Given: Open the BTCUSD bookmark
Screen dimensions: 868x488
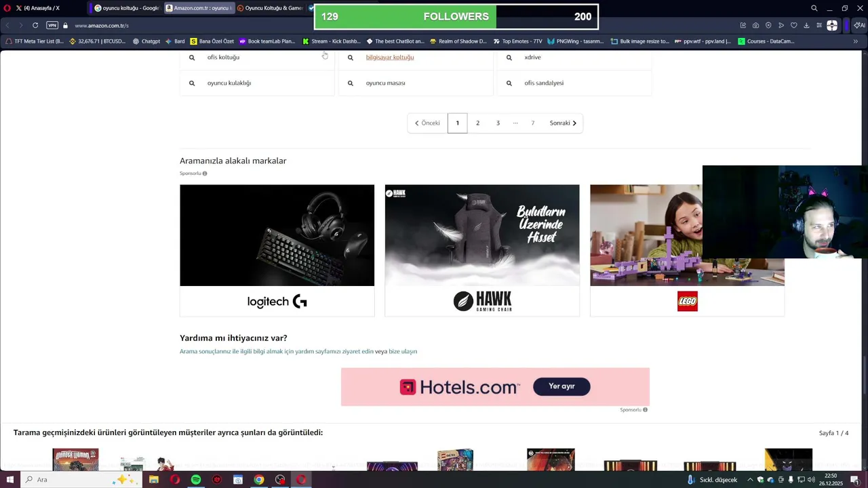Looking at the screenshot, I should [x=98, y=41].
